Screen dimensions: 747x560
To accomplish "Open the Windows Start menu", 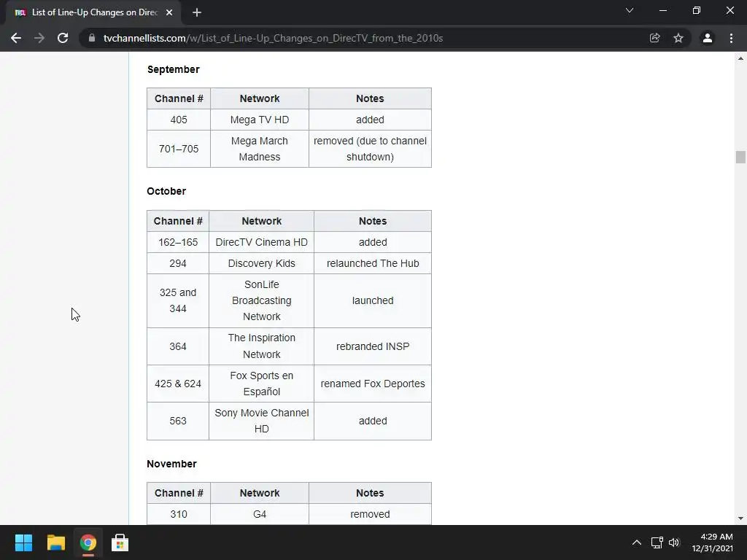I will (23, 542).
